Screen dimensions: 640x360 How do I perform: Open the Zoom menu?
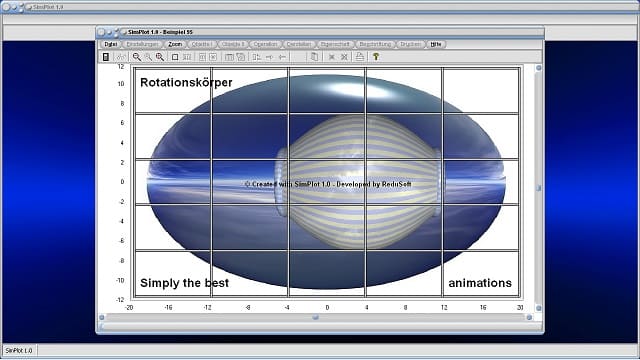pos(175,44)
